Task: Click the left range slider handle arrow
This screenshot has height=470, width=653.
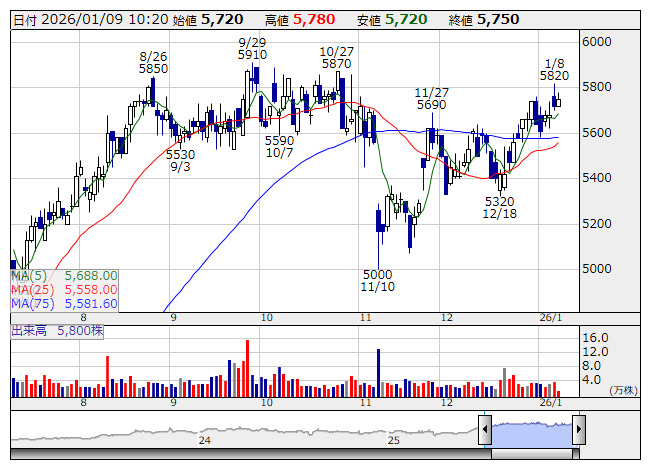Action: click(485, 429)
